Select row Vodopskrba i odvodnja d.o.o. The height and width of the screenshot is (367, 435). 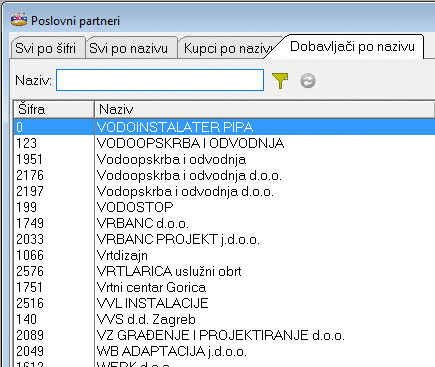pos(224,191)
